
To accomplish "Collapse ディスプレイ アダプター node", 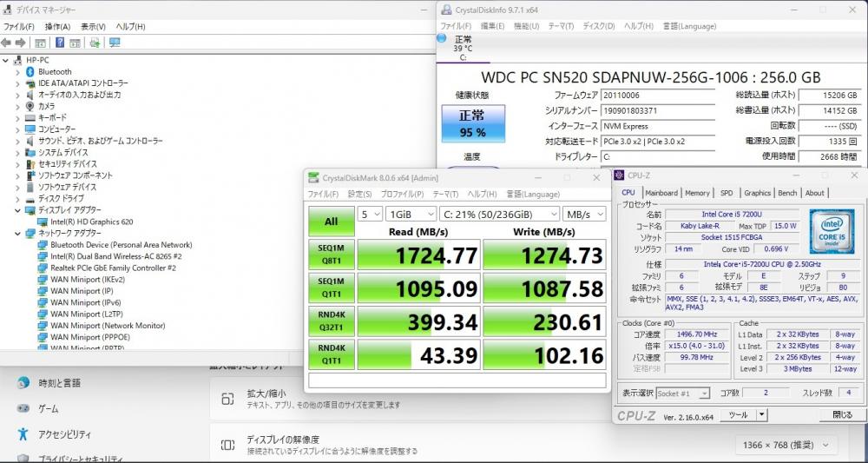I will click(x=17, y=210).
